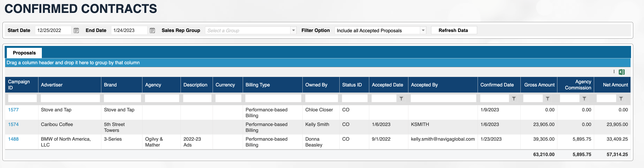Sort by the Advertiser column header
This screenshot has height=168, width=644.
[x=52, y=85]
